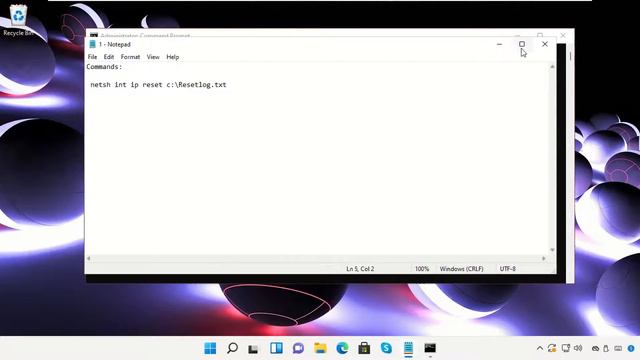The height and width of the screenshot is (360, 640).
Task: Click the 'UTF-8' encoding status entry
Action: click(508, 269)
